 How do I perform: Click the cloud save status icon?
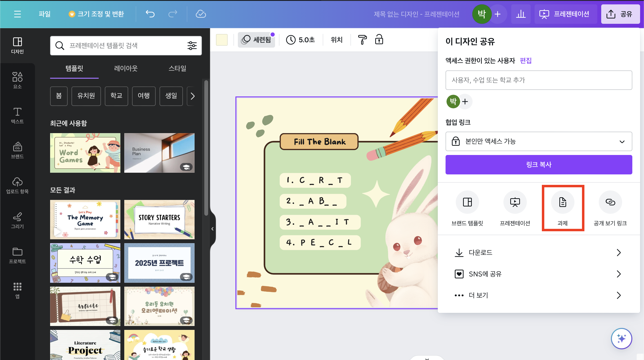click(200, 14)
